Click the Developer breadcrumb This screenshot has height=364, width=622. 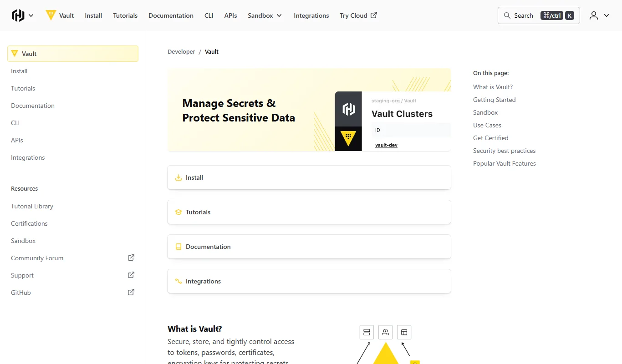click(181, 51)
